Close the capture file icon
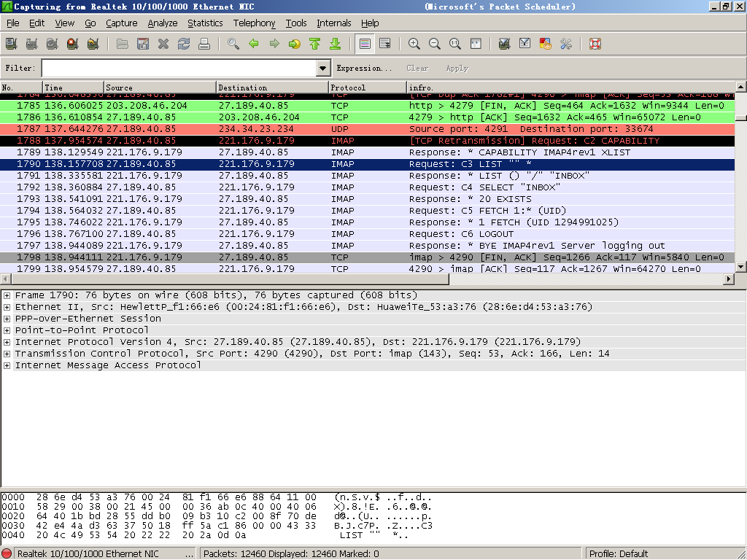The width and height of the screenshot is (747, 560). click(163, 44)
